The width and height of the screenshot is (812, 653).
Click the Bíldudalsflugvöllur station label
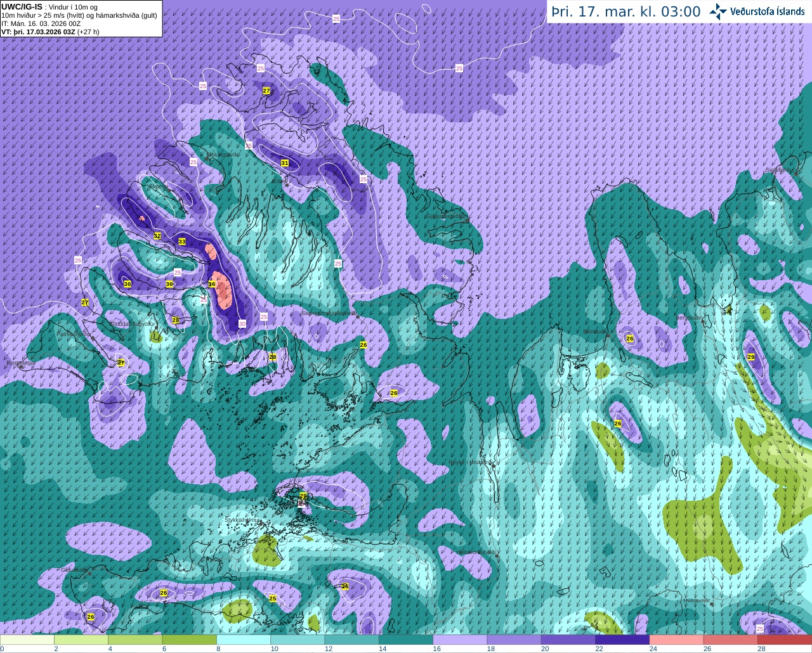[133, 323]
